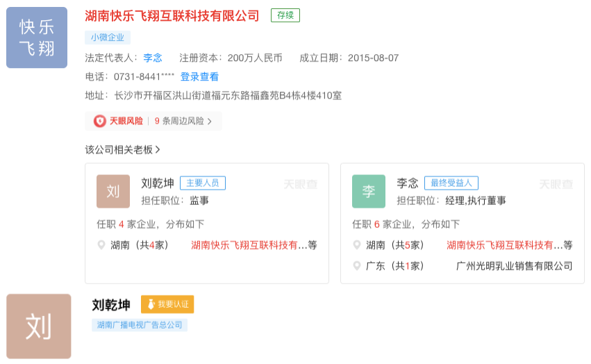Select phone text 0731-8441****
Image resolution: width=591 pixels, height=364 pixels.
point(144,76)
